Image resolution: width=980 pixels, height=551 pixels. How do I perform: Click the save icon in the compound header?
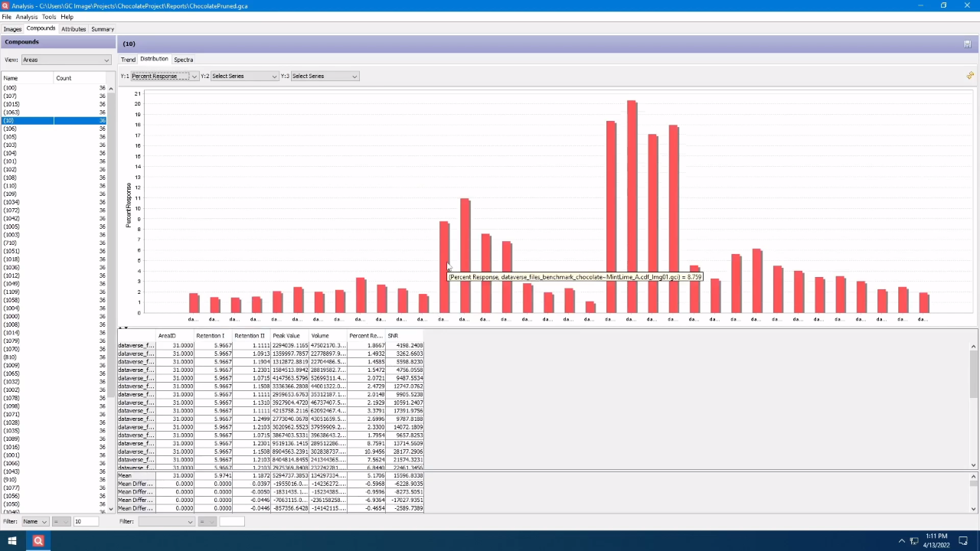[x=967, y=44]
